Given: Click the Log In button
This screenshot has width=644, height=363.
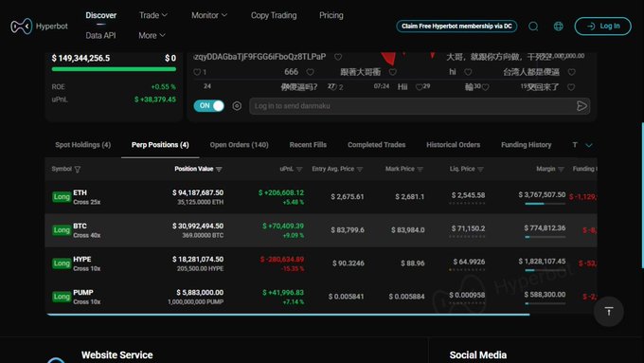Looking at the screenshot, I should pyautogui.click(x=602, y=26).
